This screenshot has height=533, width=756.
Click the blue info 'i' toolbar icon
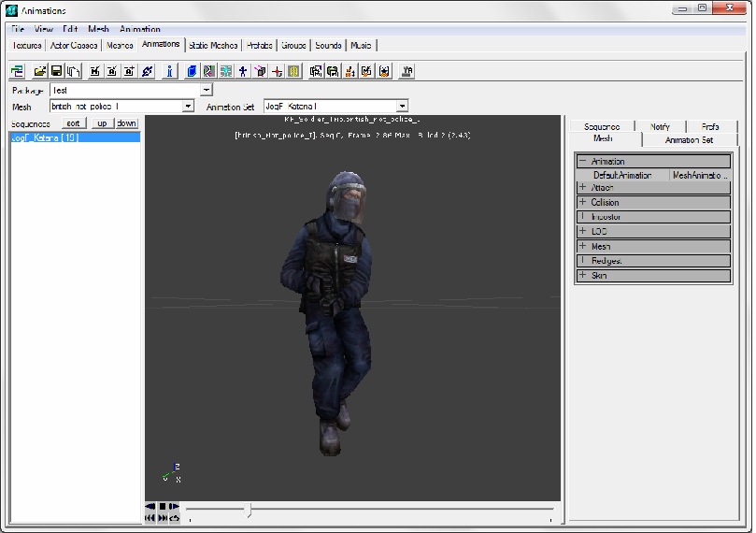(x=170, y=70)
